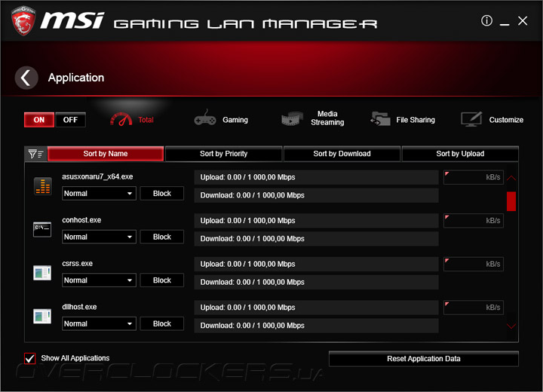Select the Customize monitor icon
543x392 pixels.
[471, 119]
